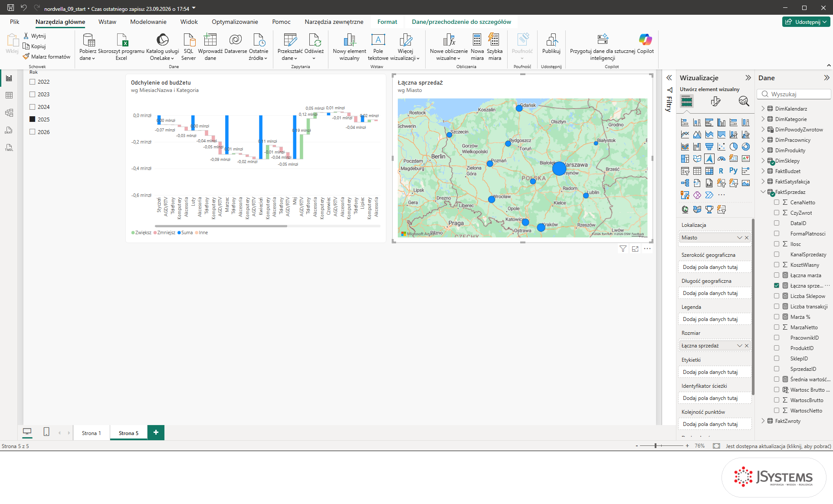The width and height of the screenshot is (833, 504).
Task: Open the filter icon below the map visual
Action: 623,249
